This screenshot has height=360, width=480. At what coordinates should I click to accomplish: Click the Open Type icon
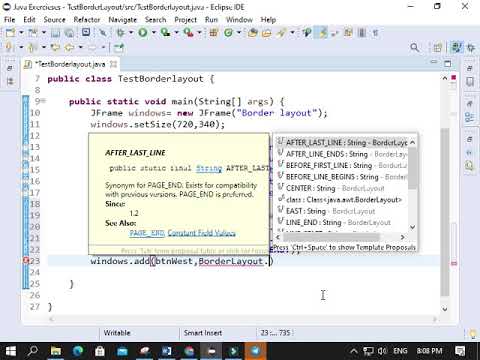tap(253, 33)
